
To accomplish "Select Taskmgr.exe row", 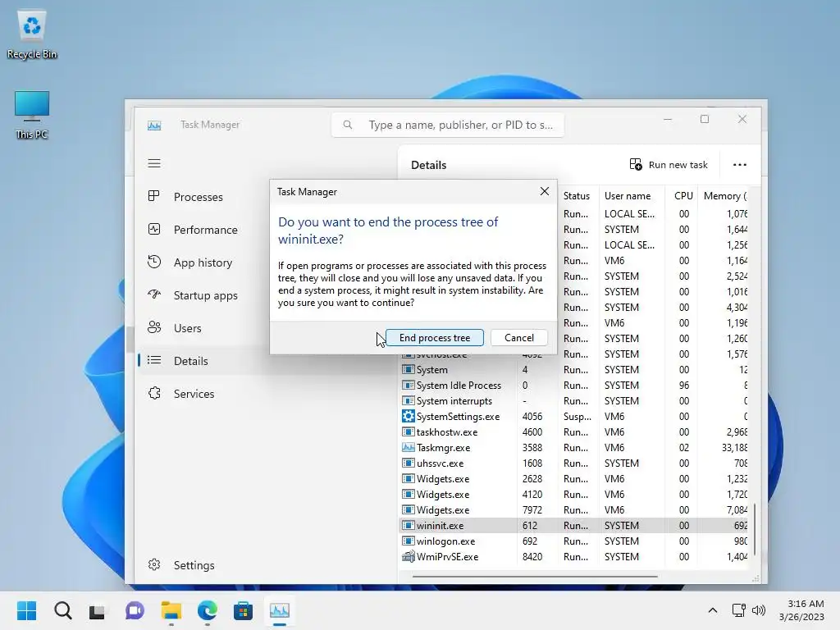I will coord(574,447).
